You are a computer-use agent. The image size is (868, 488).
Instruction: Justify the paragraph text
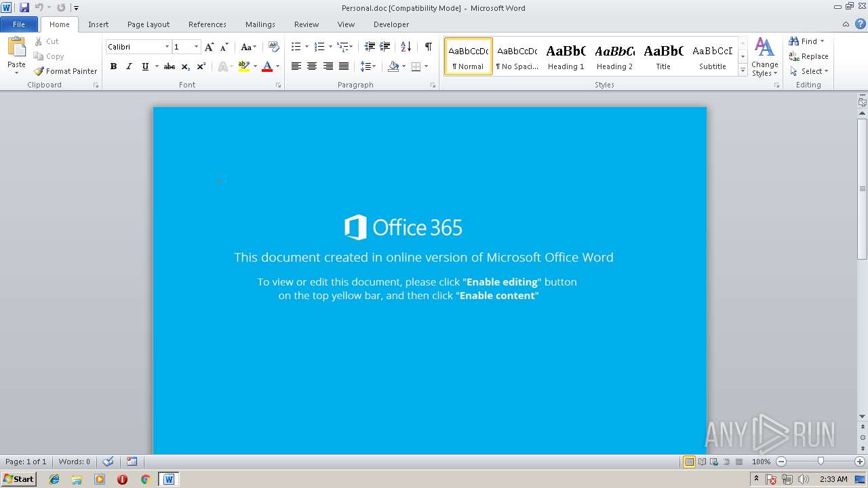pos(344,66)
